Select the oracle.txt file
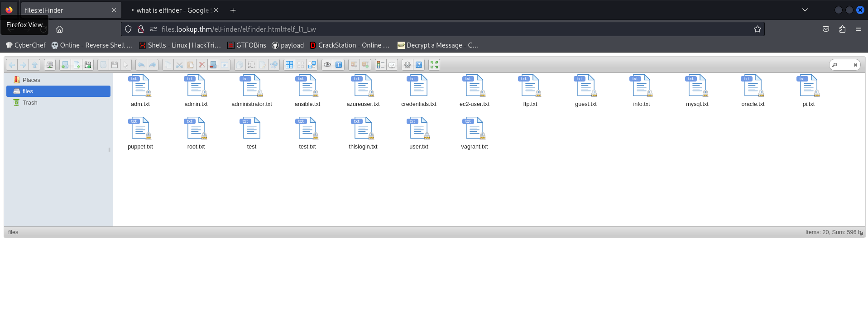The image size is (868, 312). tap(753, 91)
